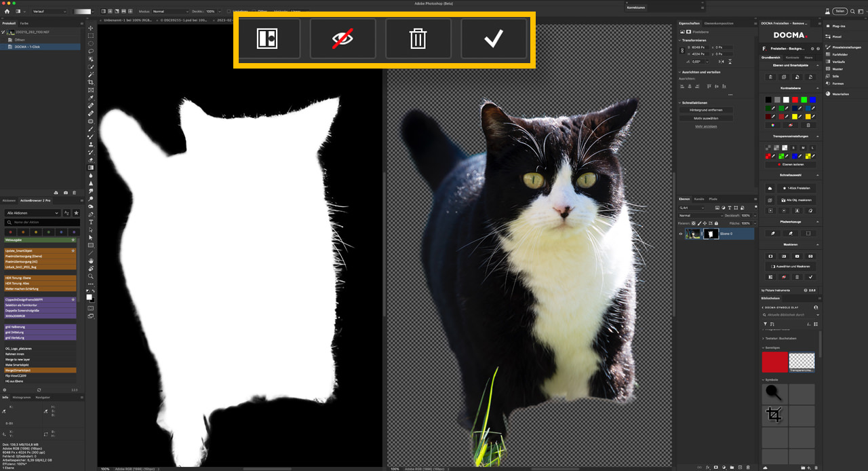Switch to the Kanäle tab
Viewport: 868px width, 471px height.
coord(699,199)
